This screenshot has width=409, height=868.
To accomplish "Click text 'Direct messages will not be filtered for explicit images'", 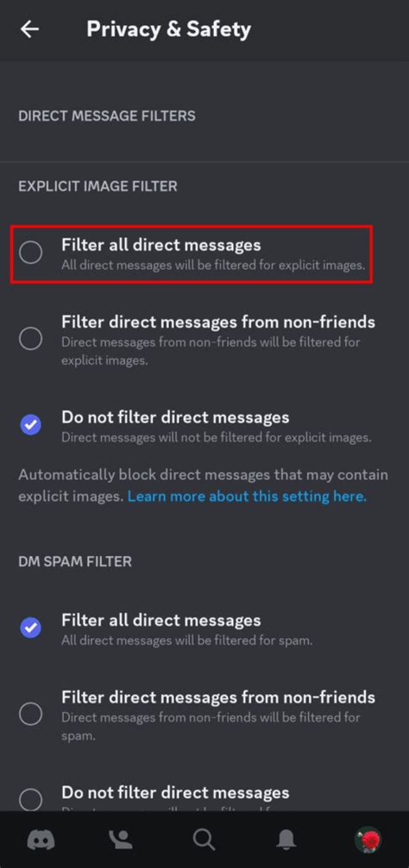I will (216, 438).
